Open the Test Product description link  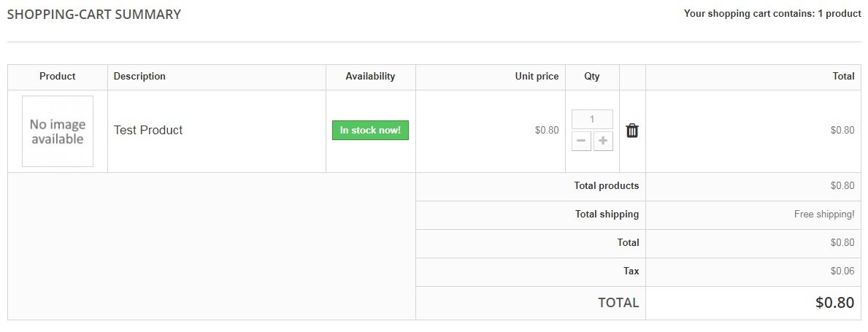point(148,131)
